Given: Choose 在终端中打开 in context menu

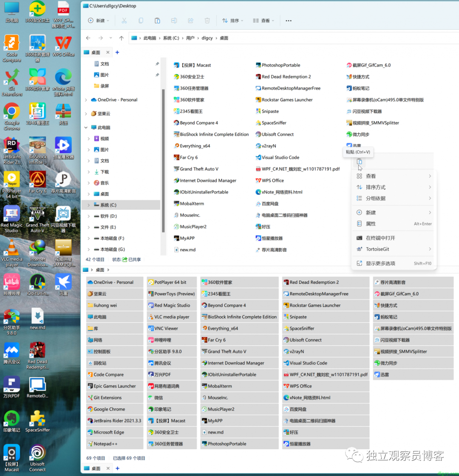Looking at the screenshot, I should 394,238.
